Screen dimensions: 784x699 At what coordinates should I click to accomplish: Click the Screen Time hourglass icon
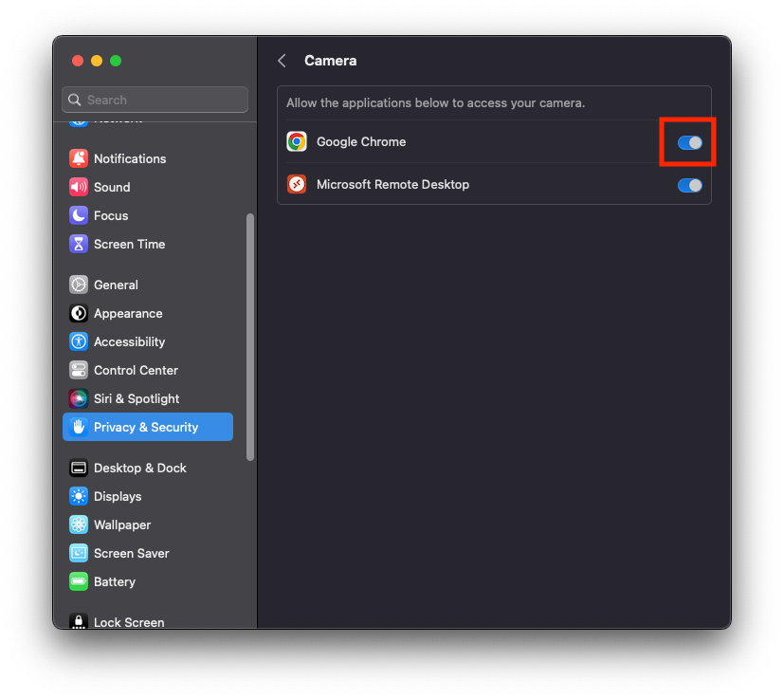(x=79, y=244)
